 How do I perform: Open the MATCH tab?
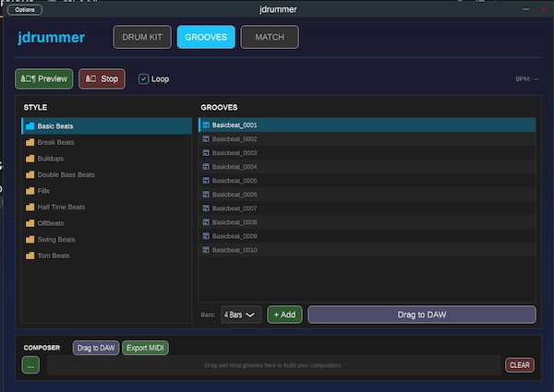(270, 37)
